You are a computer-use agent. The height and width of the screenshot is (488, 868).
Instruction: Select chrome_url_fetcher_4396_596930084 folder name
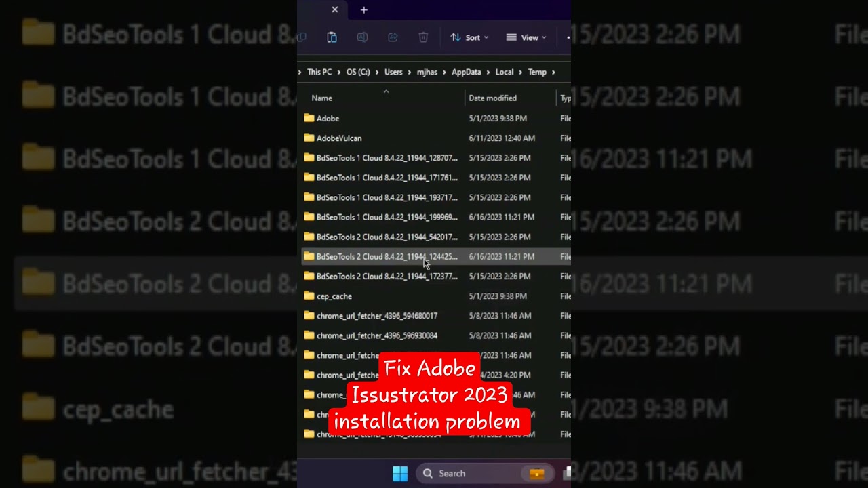(x=377, y=335)
